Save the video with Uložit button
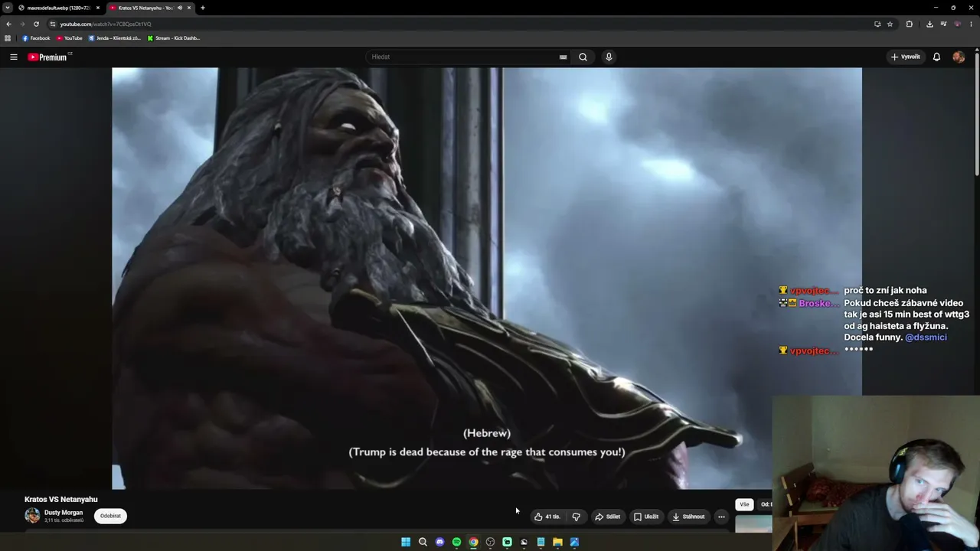Viewport: 980px width, 551px height. coord(646,517)
